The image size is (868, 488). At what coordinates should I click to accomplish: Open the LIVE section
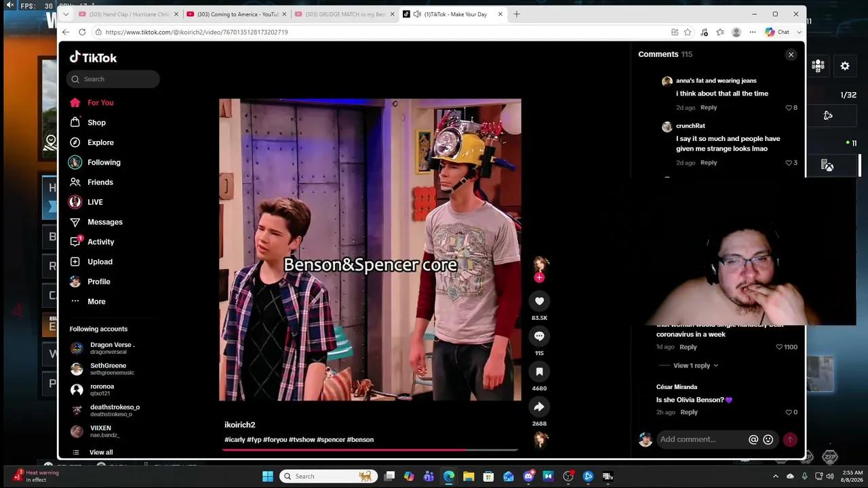95,202
